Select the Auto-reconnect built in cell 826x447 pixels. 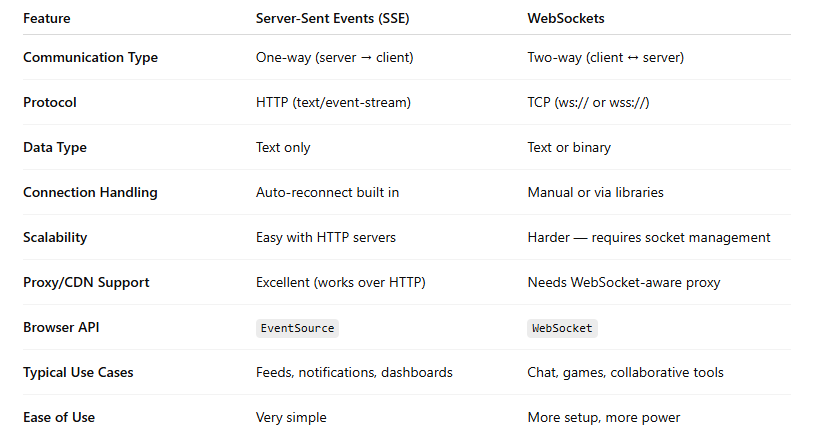coord(326,192)
